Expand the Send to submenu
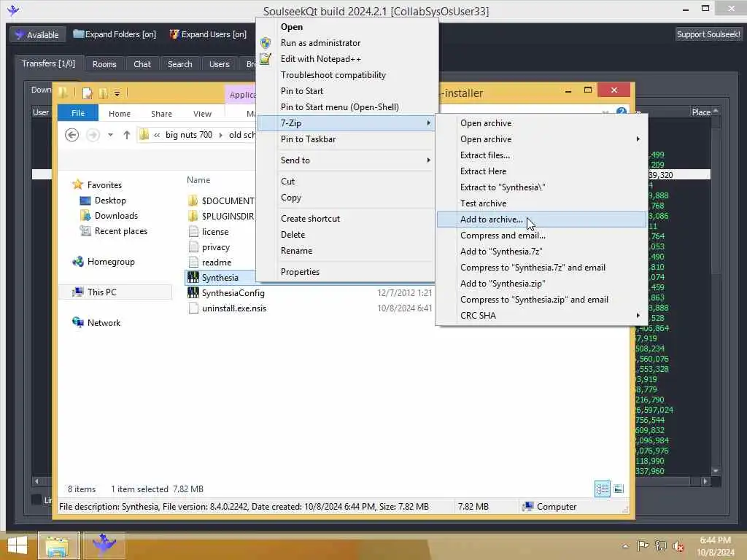This screenshot has height=560, width=747. 346,160
